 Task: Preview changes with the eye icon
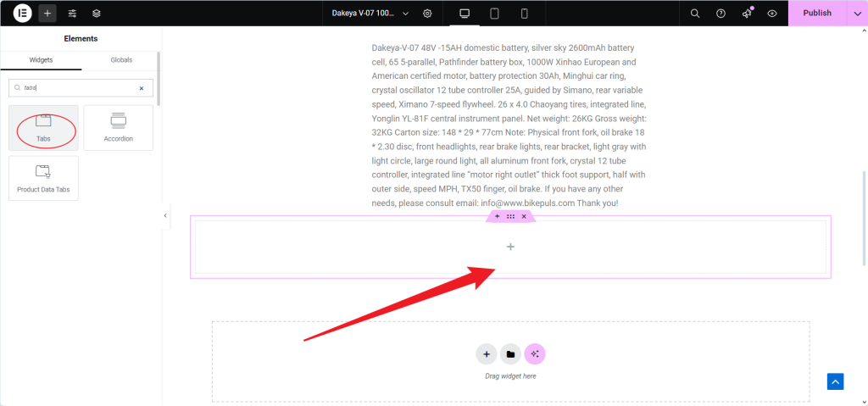772,14
